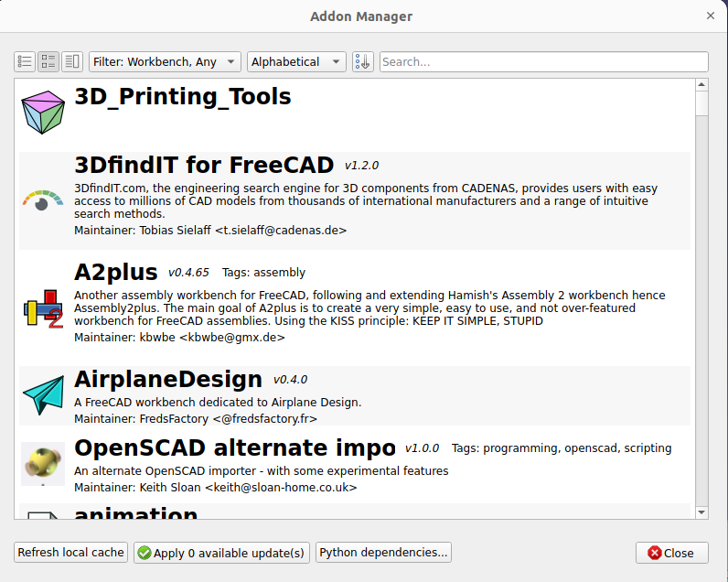Click Maintainer: Keith Sloan line

216,488
